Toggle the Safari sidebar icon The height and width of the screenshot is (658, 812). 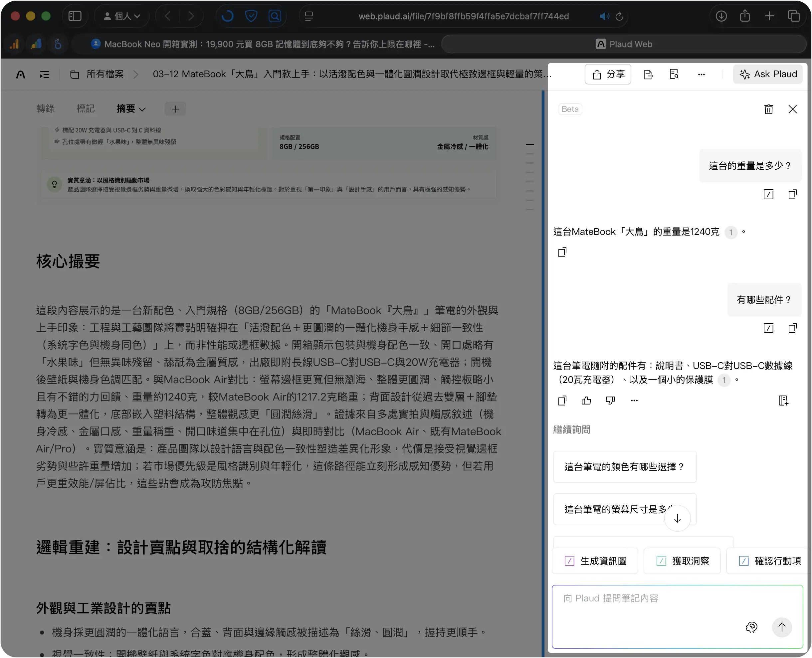click(75, 16)
